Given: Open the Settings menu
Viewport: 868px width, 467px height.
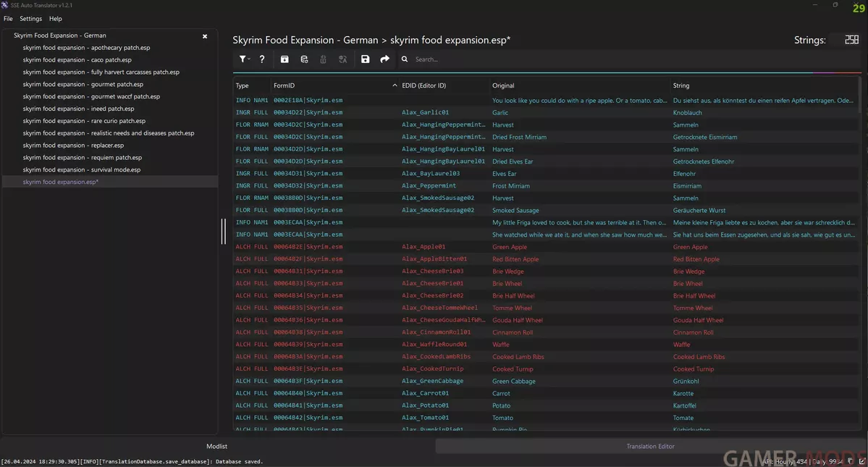Looking at the screenshot, I should click(30, 19).
